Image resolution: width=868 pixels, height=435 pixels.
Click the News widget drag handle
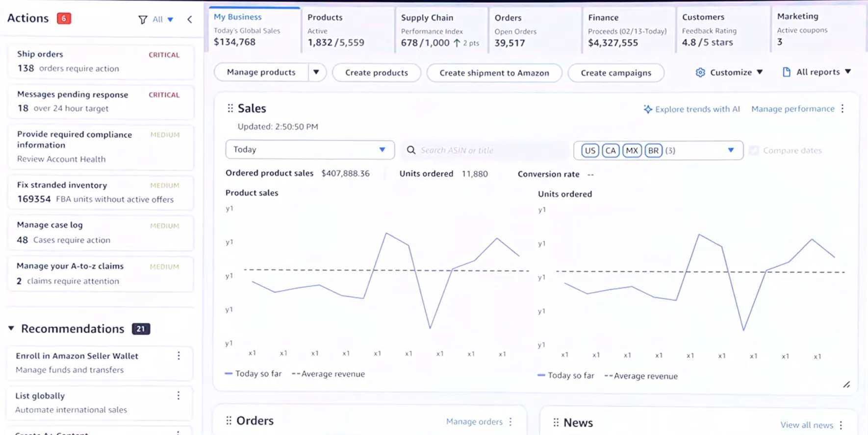(556, 422)
